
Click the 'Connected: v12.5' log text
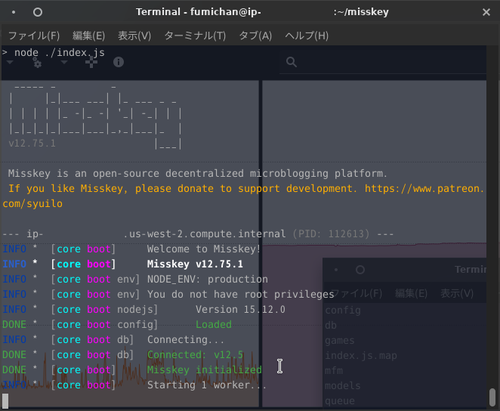click(195, 355)
